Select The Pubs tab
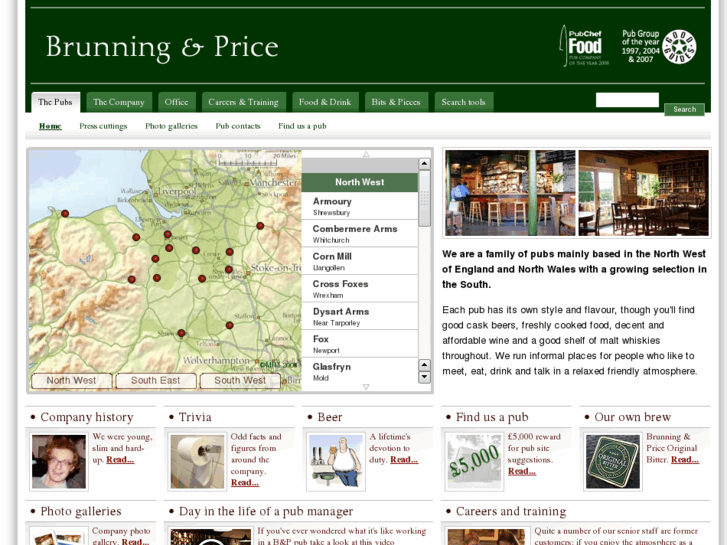The height and width of the screenshot is (545, 727). click(56, 102)
